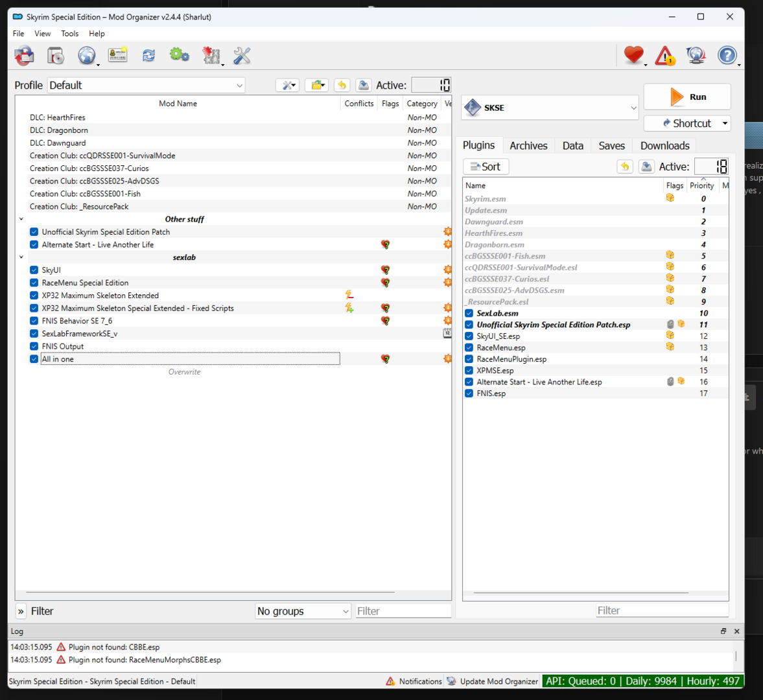Disable Unofficial Skyrim Special Edition Patch mod

tap(34, 232)
